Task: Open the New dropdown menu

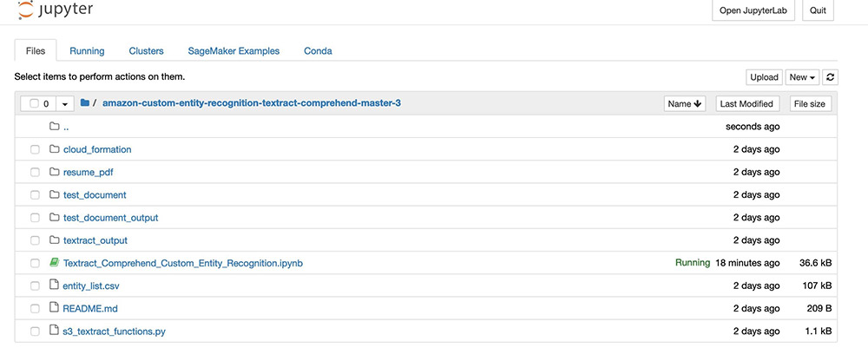Action: (802, 77)
